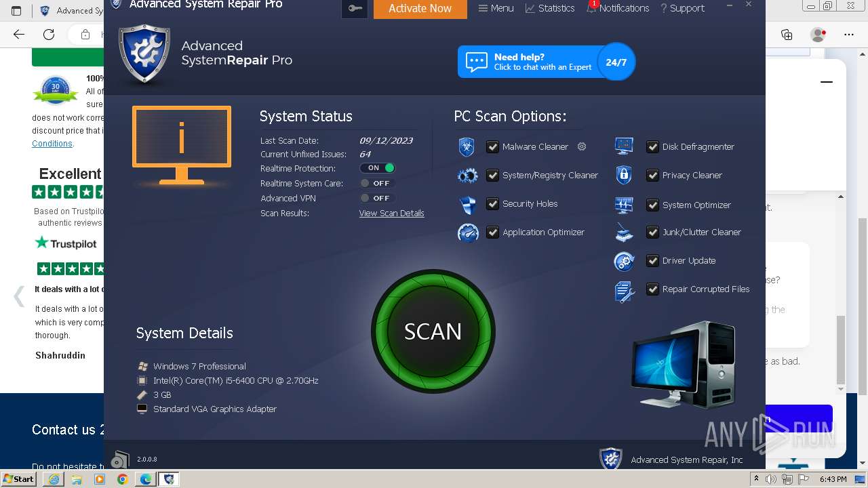
Task: Click the orange info monitor icon
Action: click(x=182, y=145)
